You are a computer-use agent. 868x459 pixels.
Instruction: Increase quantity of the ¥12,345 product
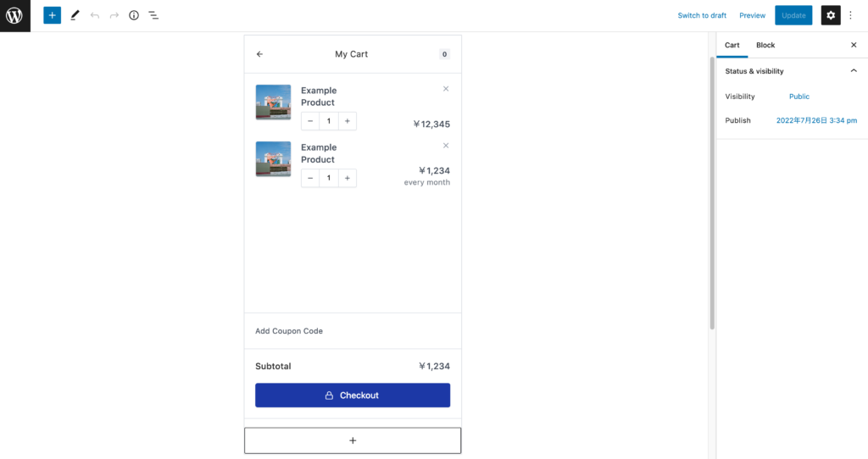347,121
